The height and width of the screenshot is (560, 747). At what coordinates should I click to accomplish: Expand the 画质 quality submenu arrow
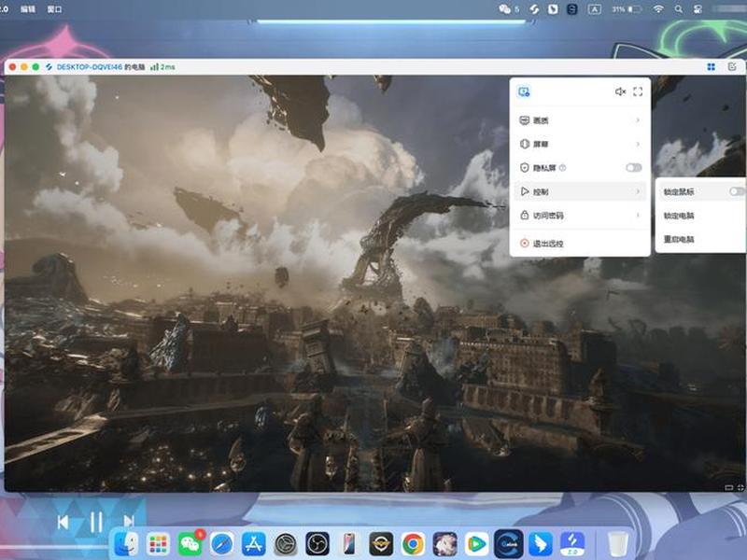pyautogui.click(x=638, y=120)
